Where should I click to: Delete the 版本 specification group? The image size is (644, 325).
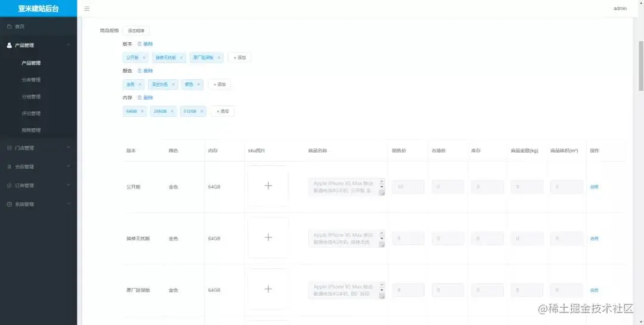(145, 44)
